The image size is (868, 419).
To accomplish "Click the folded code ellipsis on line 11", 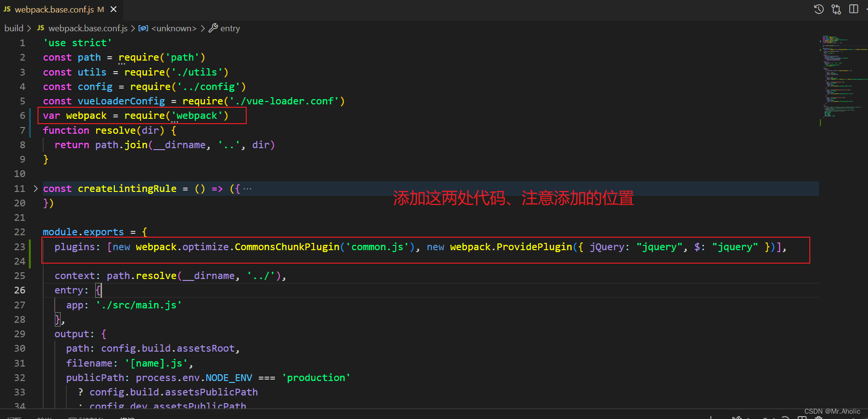I will point(247,189).
